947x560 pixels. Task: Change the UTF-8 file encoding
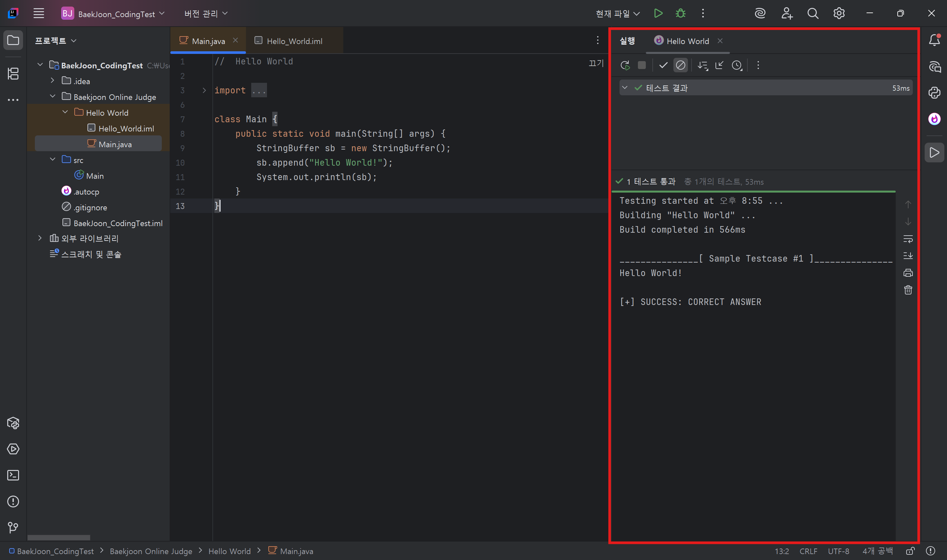838,551
